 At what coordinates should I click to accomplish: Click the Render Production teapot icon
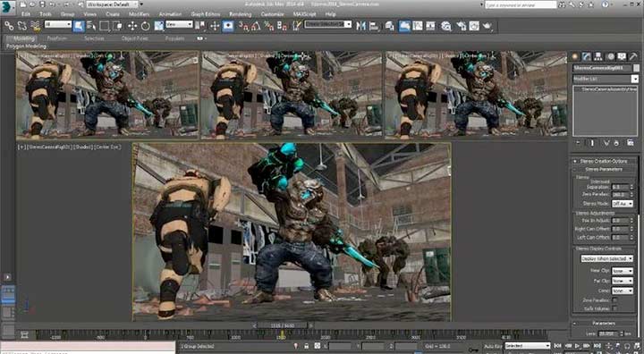pos(487,26)
